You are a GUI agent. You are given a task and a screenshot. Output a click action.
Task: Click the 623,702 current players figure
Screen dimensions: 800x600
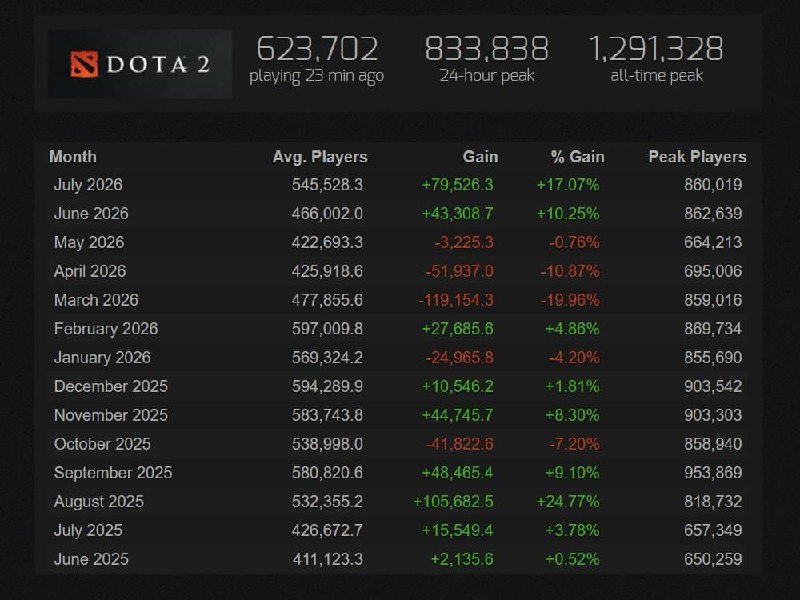tap(317, 48)
